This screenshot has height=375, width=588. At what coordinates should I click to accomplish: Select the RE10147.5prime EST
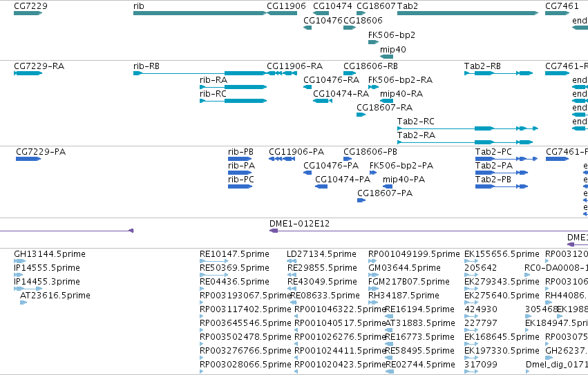point(214,261)
